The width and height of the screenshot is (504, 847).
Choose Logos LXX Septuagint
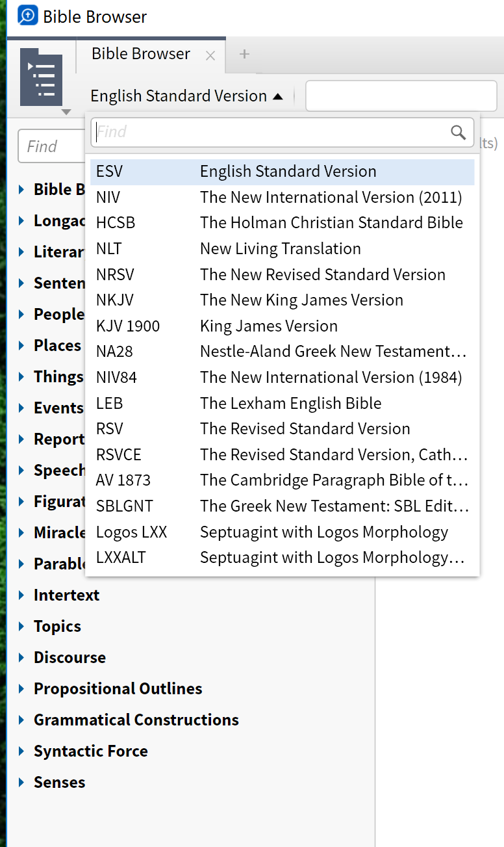283,532
